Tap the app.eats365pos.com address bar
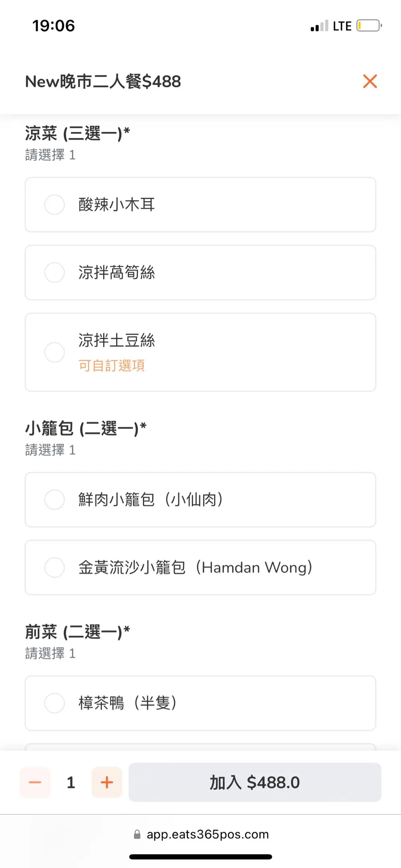This screenshot has width=401, height=868. (x=207, y=834)
